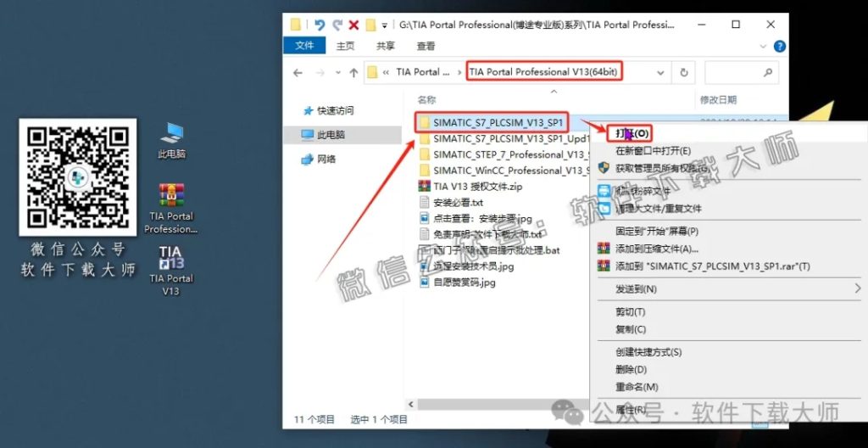Screen dimensions: 868x448
Task: Go up one folder level arrow
Action: 353,73
